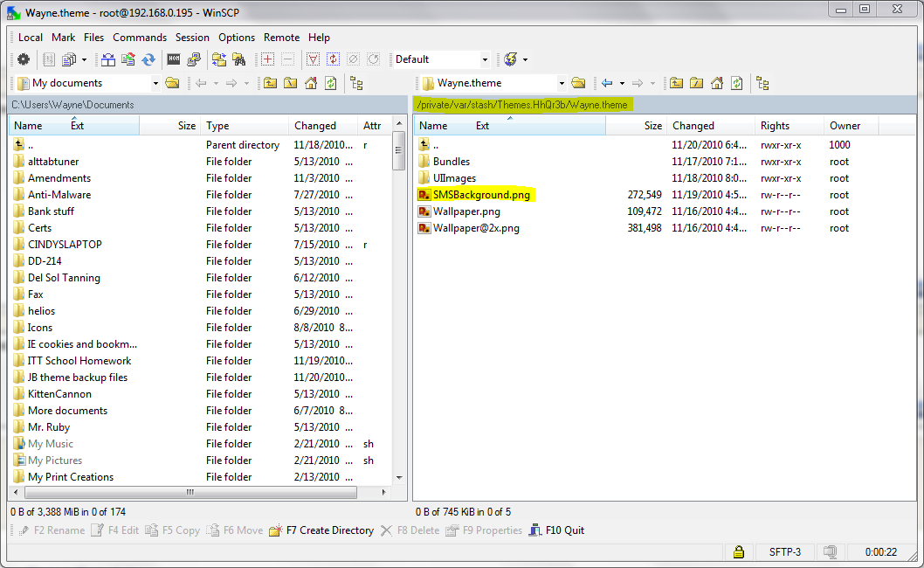Sort the remote panel by the Owner column
The image size is (924, 568).
pos(851,126)
